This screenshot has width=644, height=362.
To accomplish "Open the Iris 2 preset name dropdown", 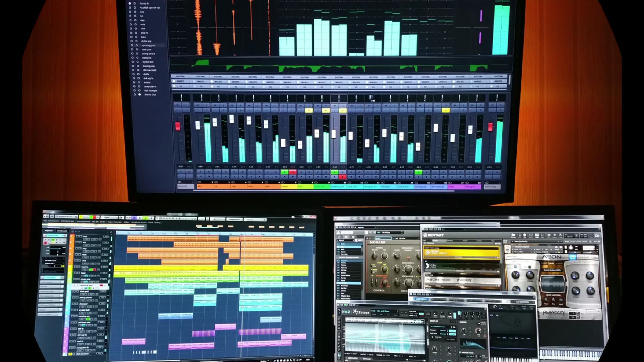I will pyautogui.click(x=384, y=311).
